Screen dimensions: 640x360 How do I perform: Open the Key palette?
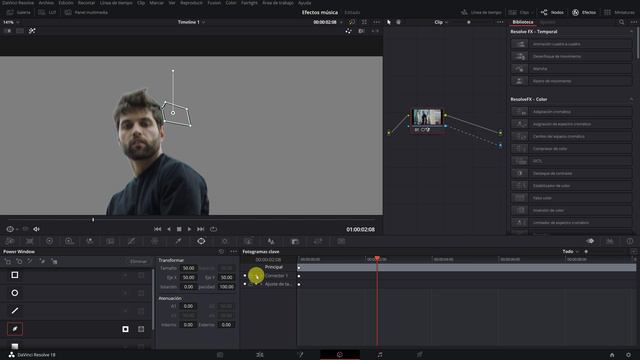[295, 241]
